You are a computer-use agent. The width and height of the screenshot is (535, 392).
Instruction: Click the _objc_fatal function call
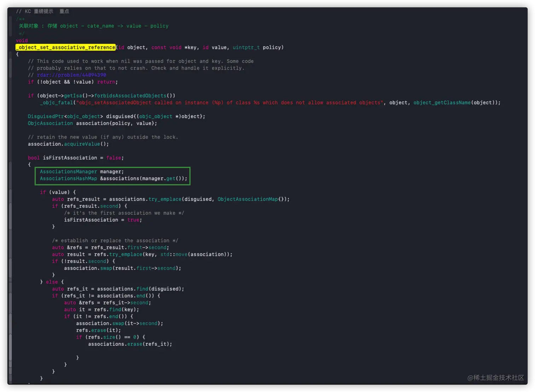pyautogui.click(x=56, y=103)
